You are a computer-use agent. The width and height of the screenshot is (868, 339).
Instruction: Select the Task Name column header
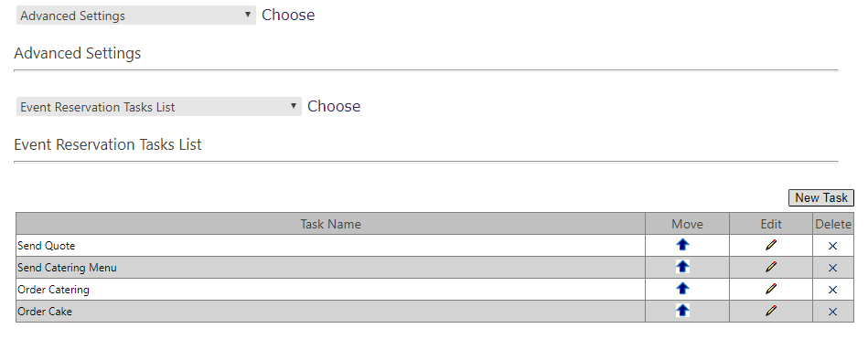[330, 224]
